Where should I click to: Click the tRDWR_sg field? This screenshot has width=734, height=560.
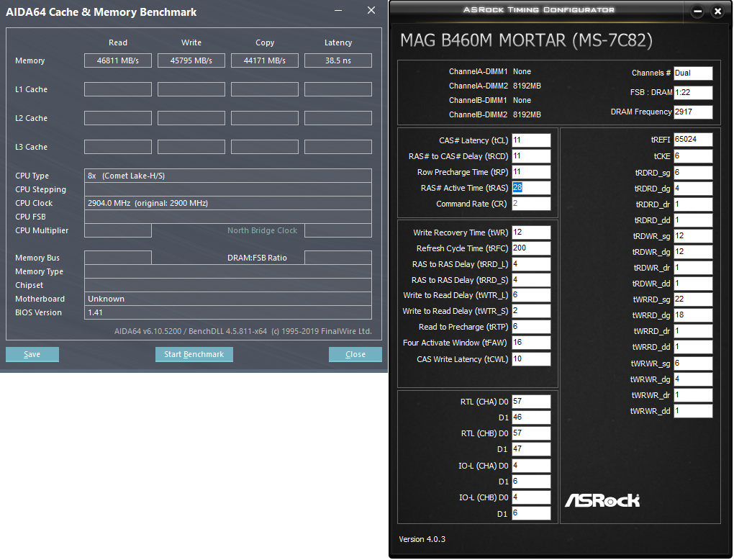pyautogui.click(x=693, y=236)
